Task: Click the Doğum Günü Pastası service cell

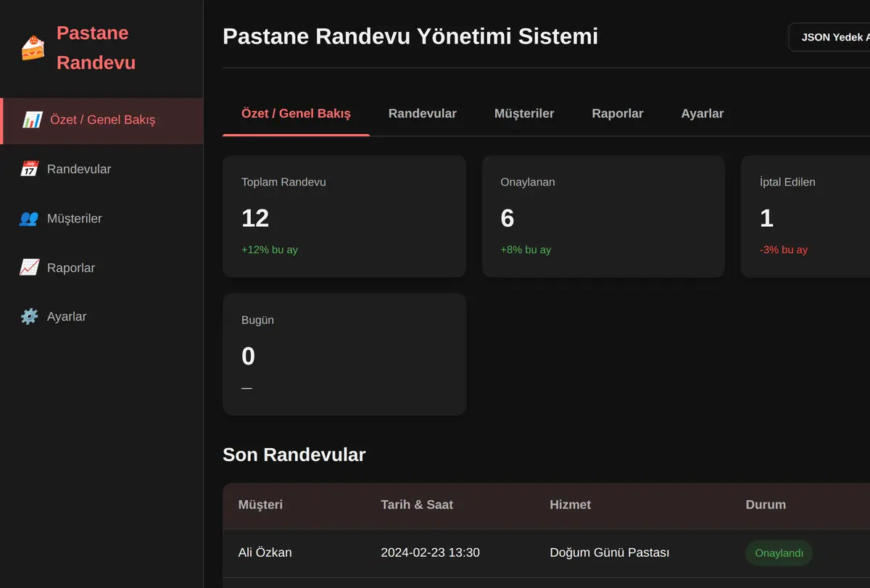Action: pos(609,552)
